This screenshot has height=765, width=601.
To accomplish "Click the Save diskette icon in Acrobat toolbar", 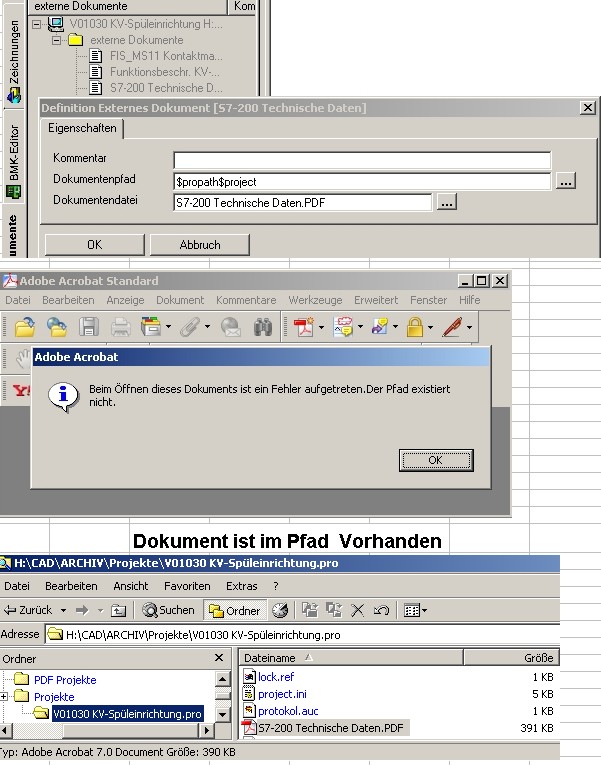I will click(89, 327).
